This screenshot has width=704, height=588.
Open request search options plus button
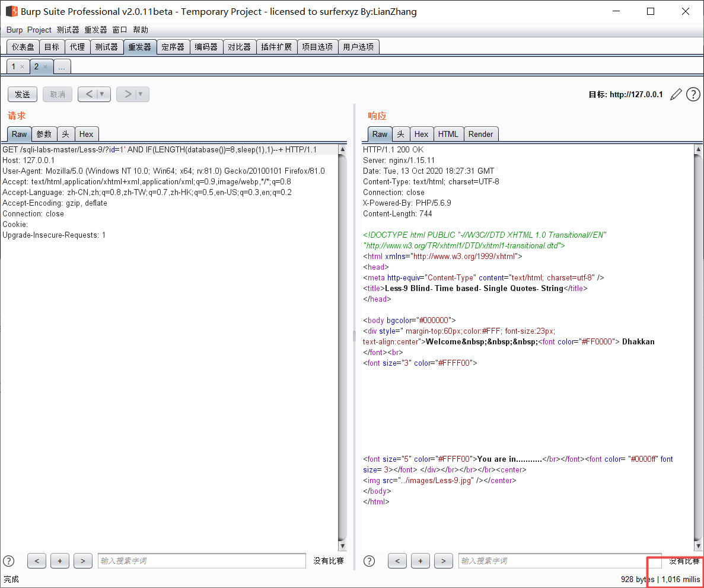click(x=60, y=561)
